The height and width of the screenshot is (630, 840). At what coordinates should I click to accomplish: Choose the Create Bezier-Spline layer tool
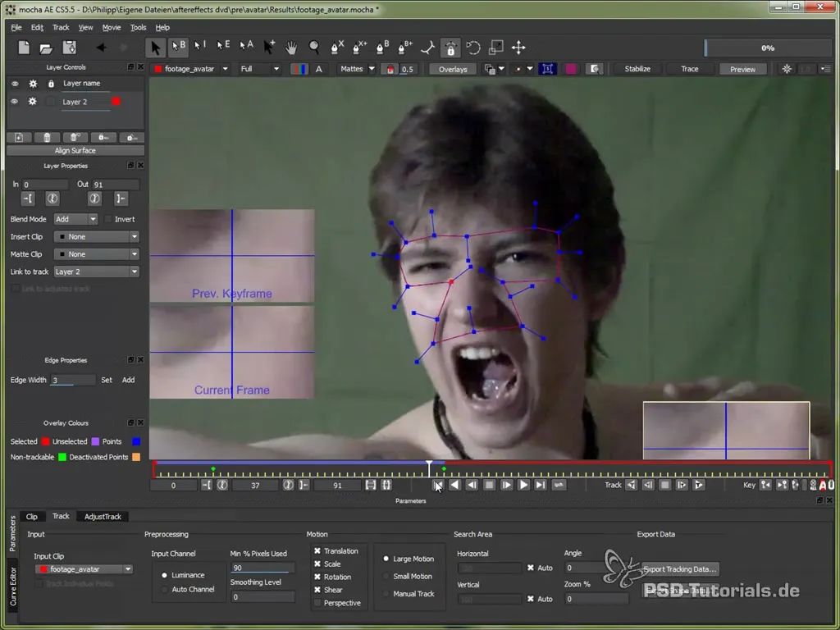point(382,48)
